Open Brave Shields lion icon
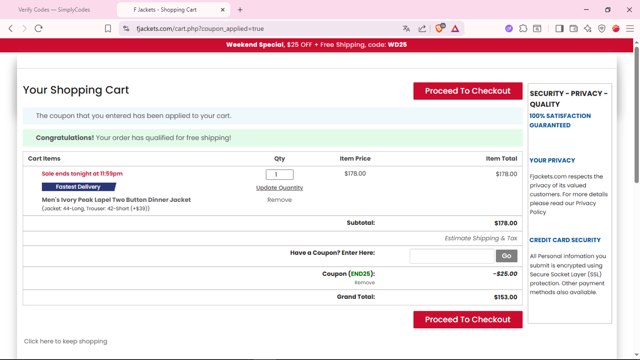Screen dimensions: 640x360 (x=440, y=28)
